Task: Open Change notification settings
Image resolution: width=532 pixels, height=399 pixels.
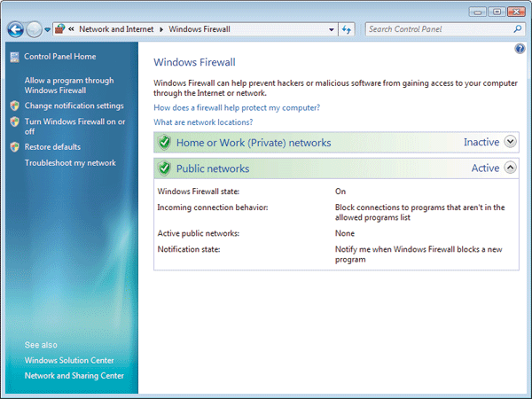Action: tap(74, 106)
